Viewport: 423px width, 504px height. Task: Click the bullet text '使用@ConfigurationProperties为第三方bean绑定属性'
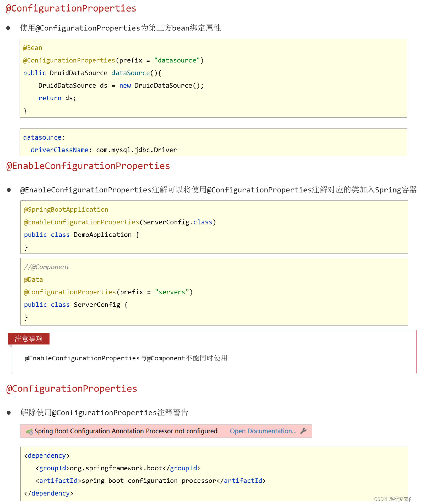pyautogui.click(x=121, y=28)
